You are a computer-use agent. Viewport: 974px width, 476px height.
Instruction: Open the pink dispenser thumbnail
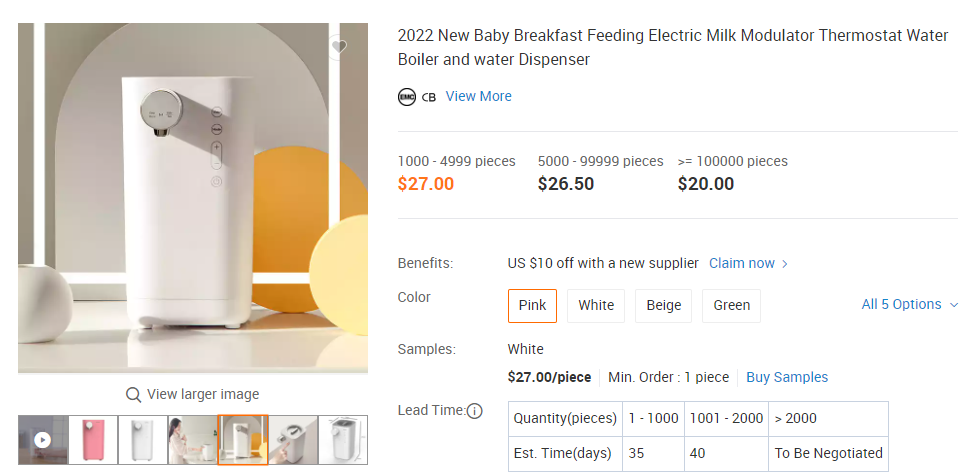(x=93, y=440)
